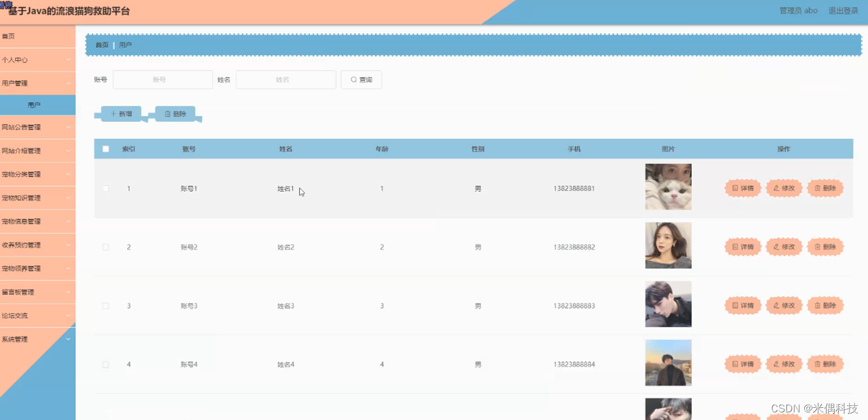Screen dimensions: 868x420
Task: Toggle the select-all checkbox in table header
Action: [x=106, y=149]
